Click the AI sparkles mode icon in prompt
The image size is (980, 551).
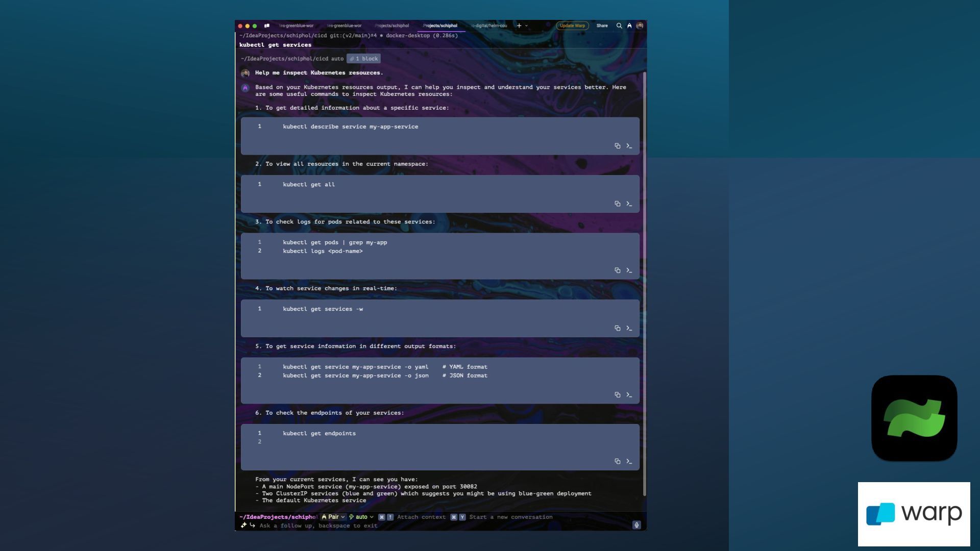243,525
